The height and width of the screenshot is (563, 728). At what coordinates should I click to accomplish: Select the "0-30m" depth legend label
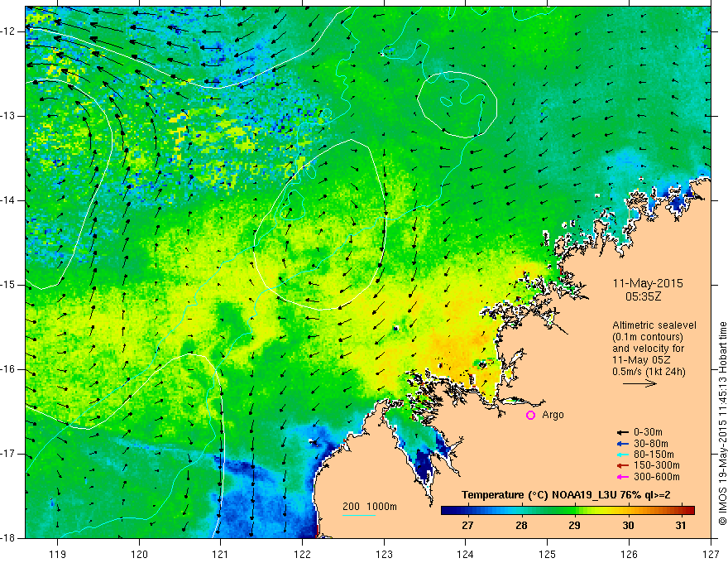pos(648,432)
